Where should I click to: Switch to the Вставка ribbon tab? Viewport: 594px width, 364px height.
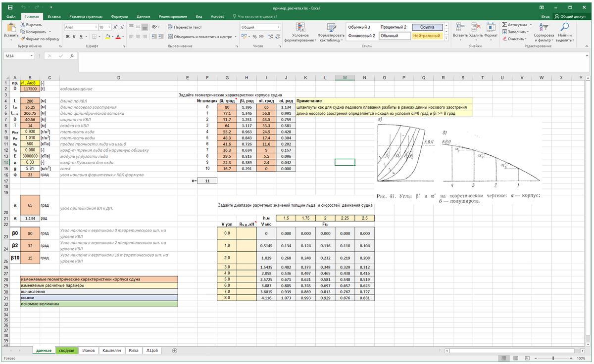(54, 16)
